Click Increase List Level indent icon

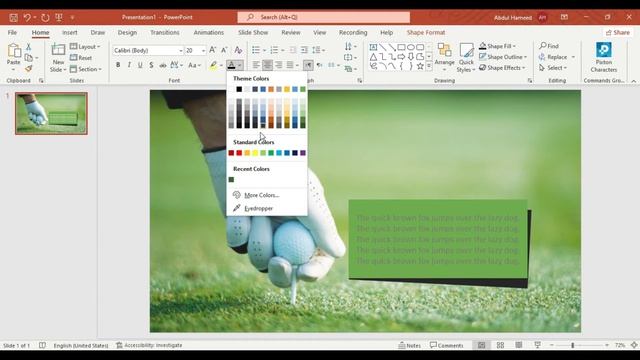304,50
